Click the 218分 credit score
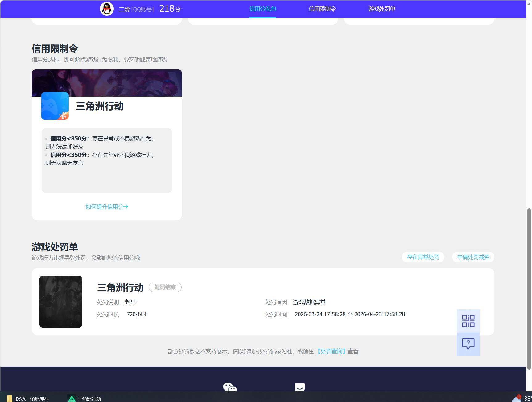The width and height of the screenshot is (532, 402). tap(170, 9)
